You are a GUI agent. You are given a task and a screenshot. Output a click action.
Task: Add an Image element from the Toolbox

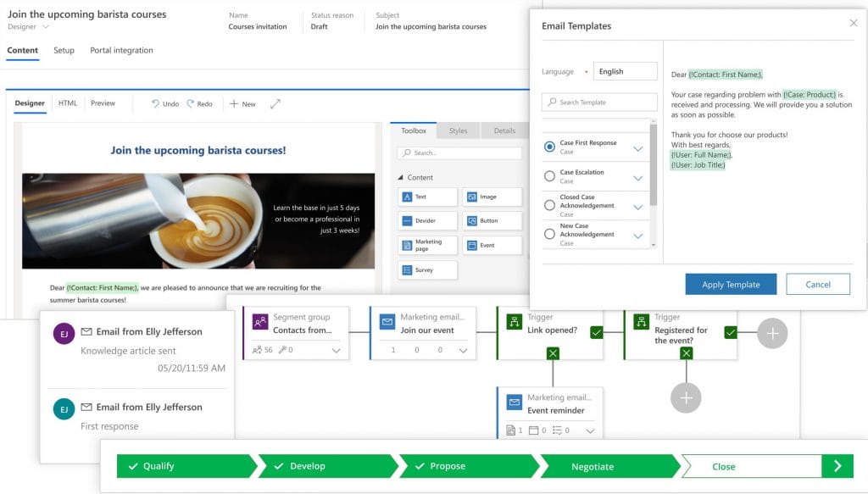click(x=492, y=196)
